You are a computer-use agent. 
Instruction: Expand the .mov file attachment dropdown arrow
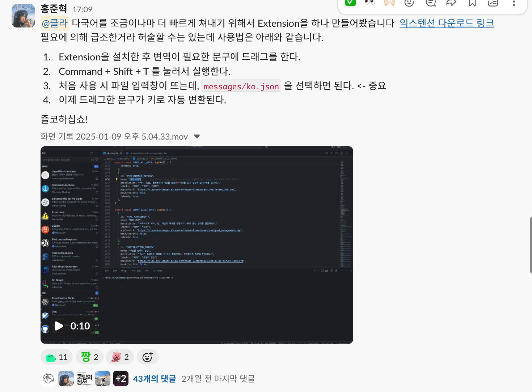point(197,136)
